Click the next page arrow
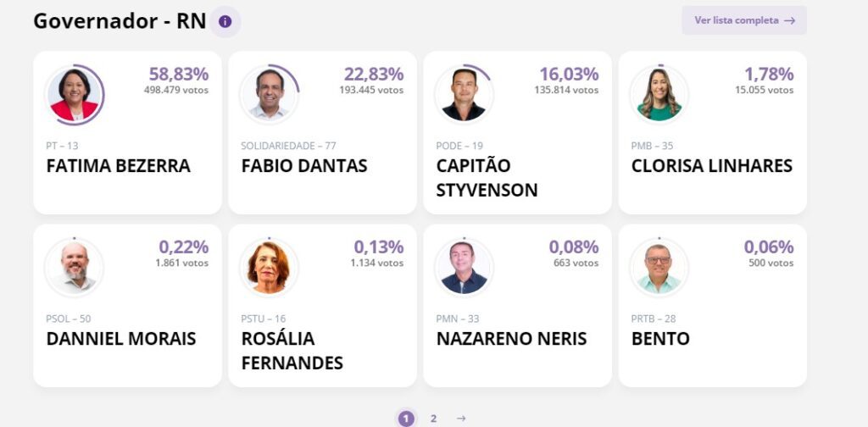 [x=461, y=419]
